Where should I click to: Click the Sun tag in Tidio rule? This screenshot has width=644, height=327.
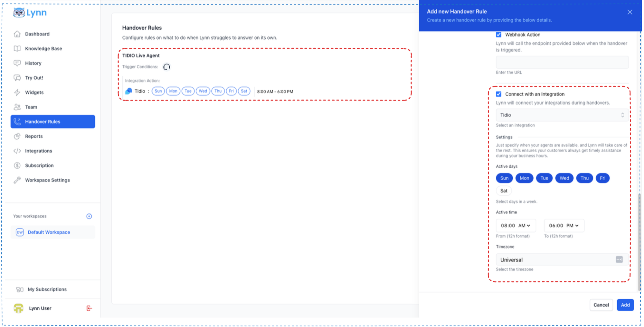pos(158,91)
